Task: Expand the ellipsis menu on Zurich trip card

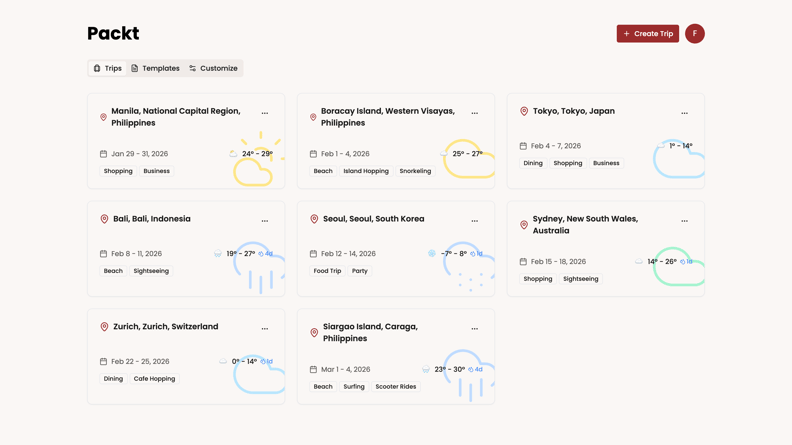Action: tap(265, 328)
